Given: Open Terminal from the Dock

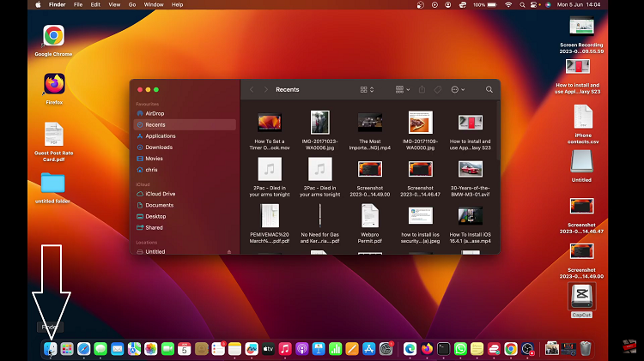Looking at the screenshot, I should (x=444, y=349).
